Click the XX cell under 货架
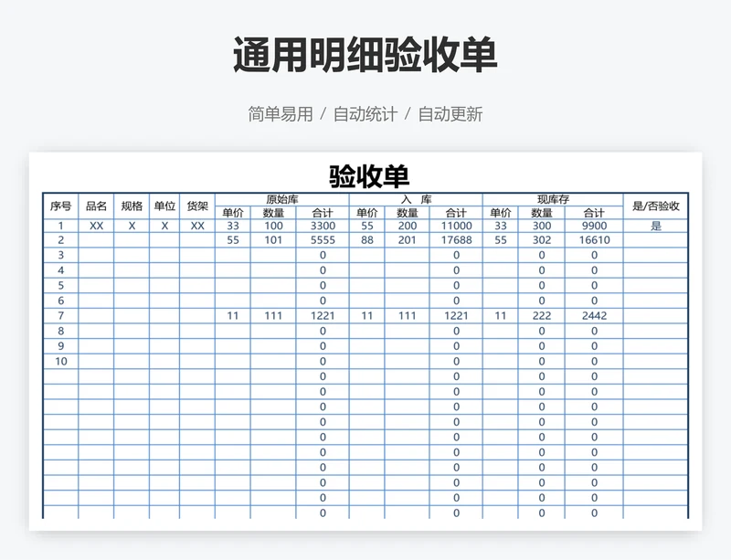The height and width of the screenshot is (560, 731). [197, 227]
